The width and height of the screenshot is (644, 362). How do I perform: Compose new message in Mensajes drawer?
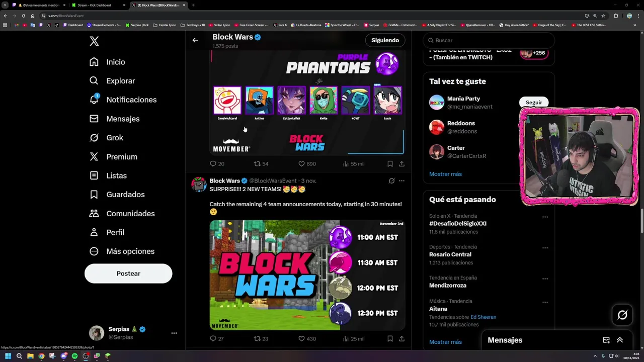pyautogui.click(x=606, y=340)
